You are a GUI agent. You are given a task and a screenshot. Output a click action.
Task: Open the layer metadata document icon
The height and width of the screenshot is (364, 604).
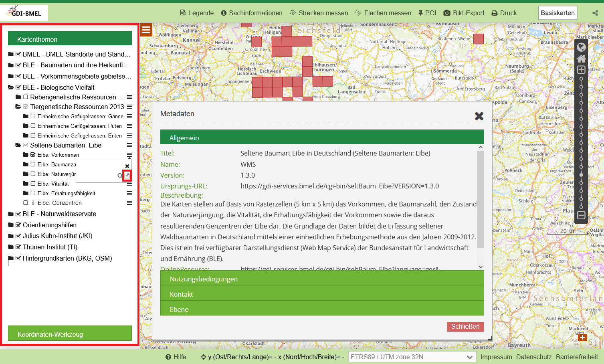[127, 176]
